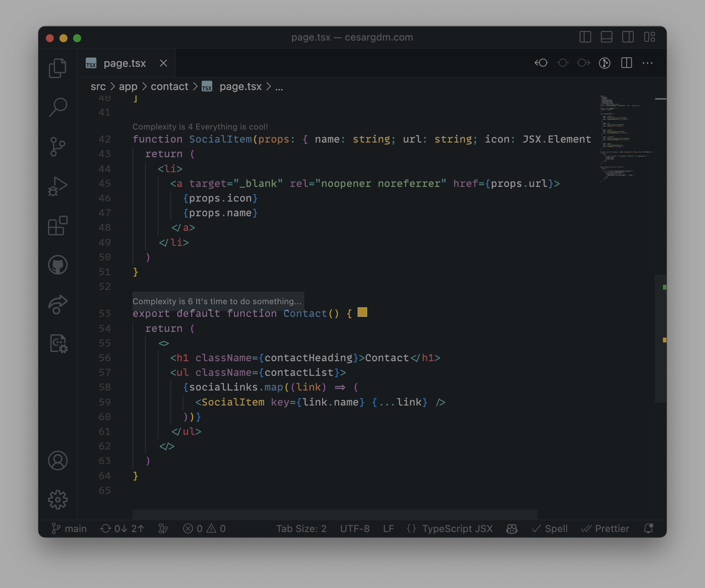Viewport: 705px width, 588px height.
Task: Open the Extensions view
Action: coord(58,226)
